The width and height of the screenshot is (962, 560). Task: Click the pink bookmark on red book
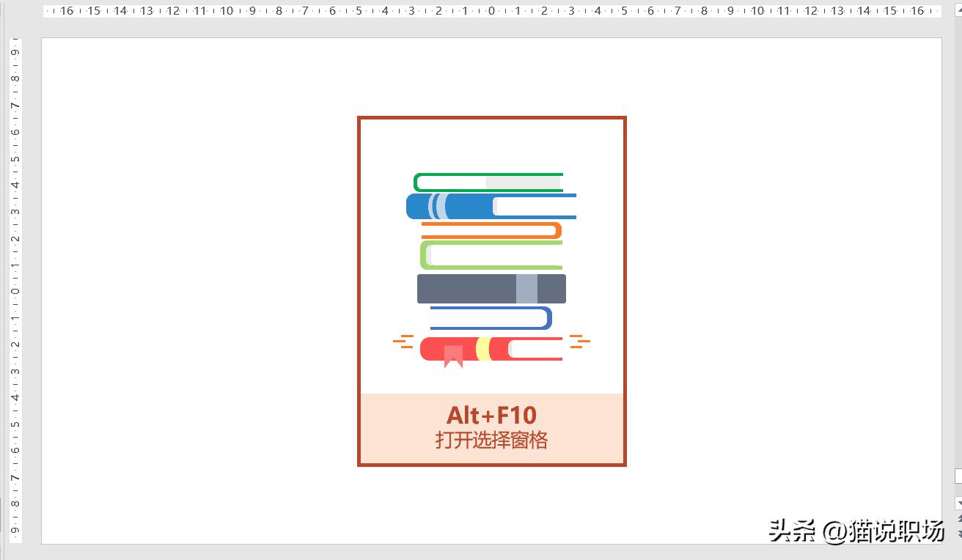pos(453,356)
